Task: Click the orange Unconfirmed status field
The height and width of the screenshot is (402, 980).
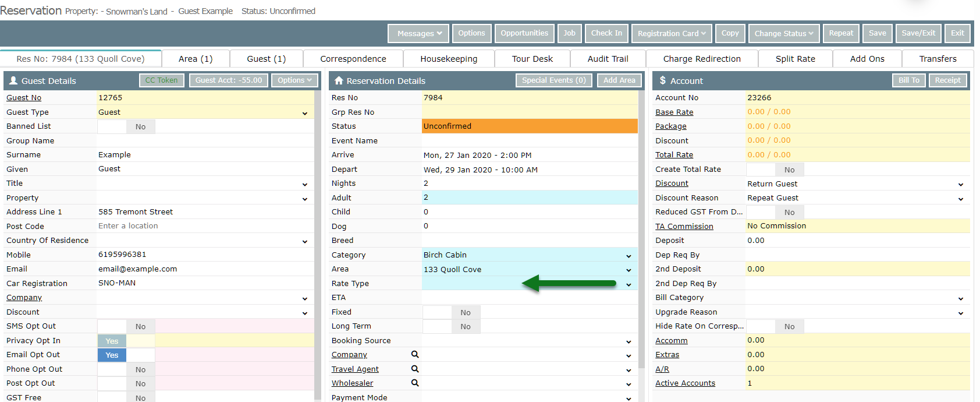Action: pos(530,126)
